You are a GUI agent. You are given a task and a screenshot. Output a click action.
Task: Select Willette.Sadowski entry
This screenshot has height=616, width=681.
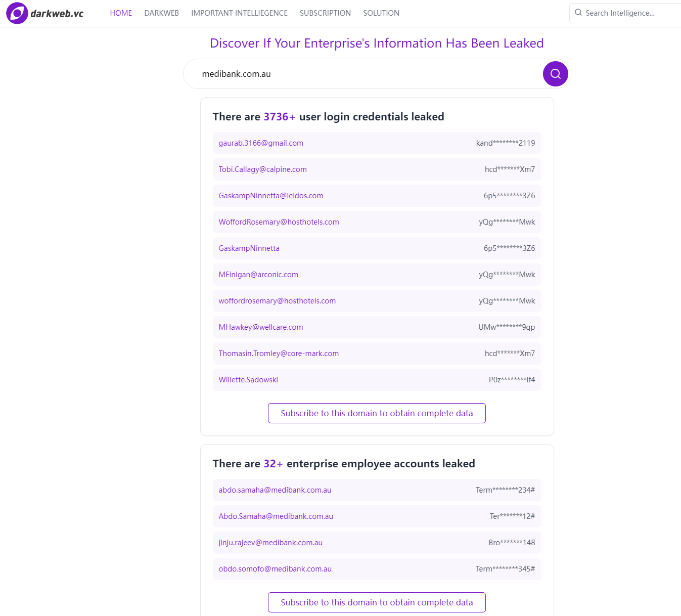377,380
